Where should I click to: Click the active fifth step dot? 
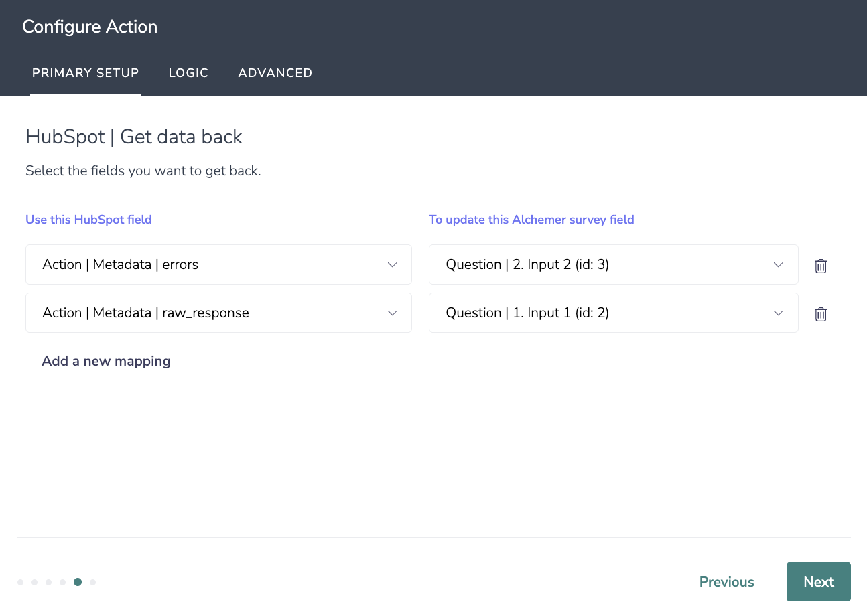click(x=78, y=582)
